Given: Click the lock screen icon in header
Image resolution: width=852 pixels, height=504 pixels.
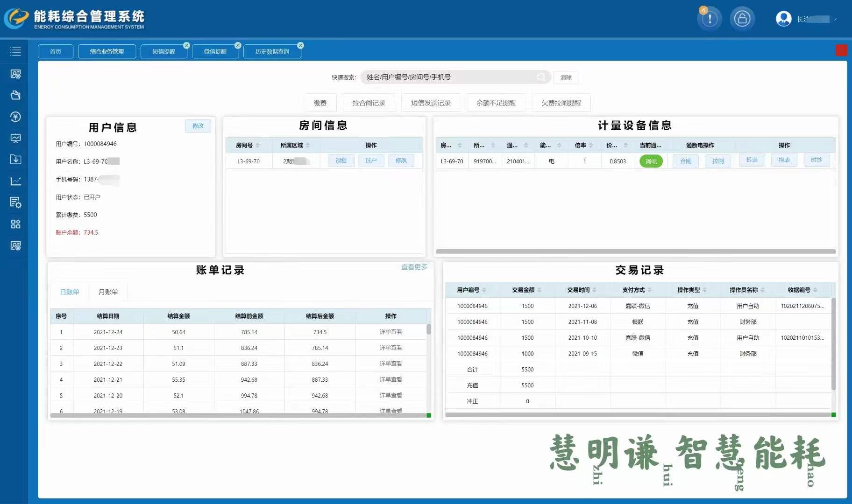Looking at the screenshot, I should [x=742, y=19].
